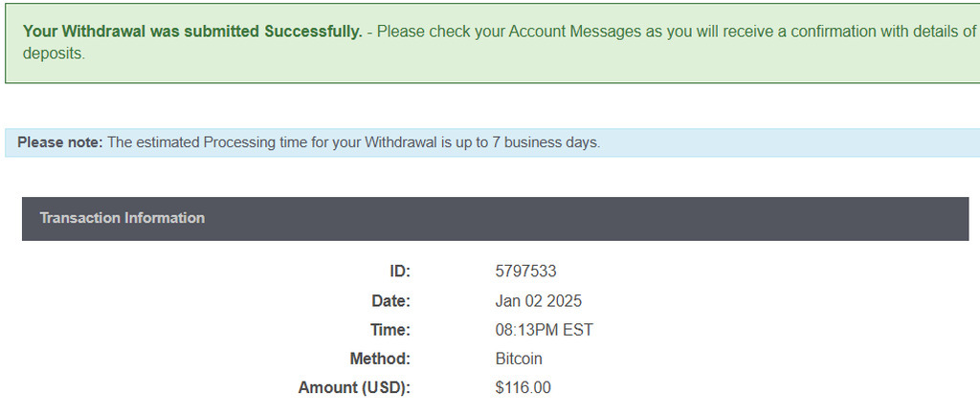Viewport: 980px width, 414px height.
Task: Click the "Method:" field label
Action: [380, 359]
